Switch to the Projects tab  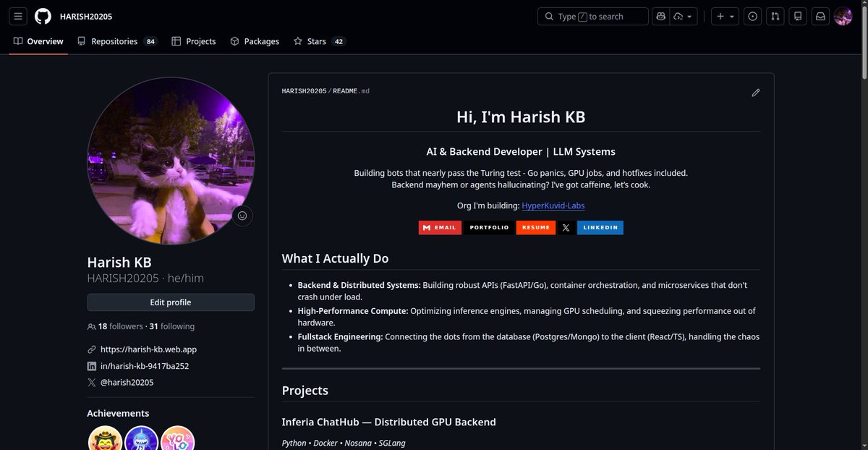point(194,41)
